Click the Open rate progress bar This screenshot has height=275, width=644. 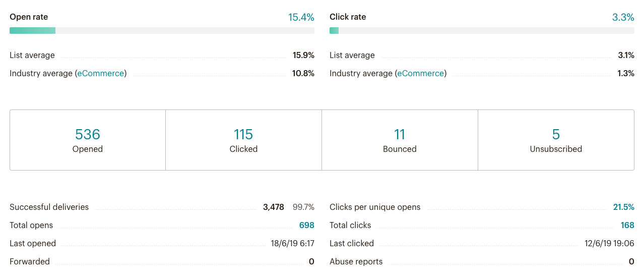(162, 31)
